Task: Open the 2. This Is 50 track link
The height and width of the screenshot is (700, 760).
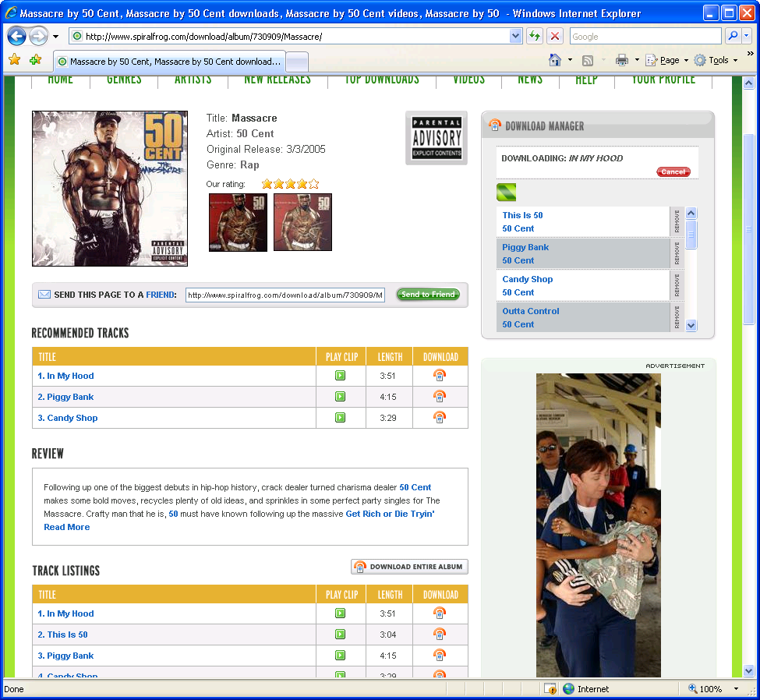Action: [62, 635]
